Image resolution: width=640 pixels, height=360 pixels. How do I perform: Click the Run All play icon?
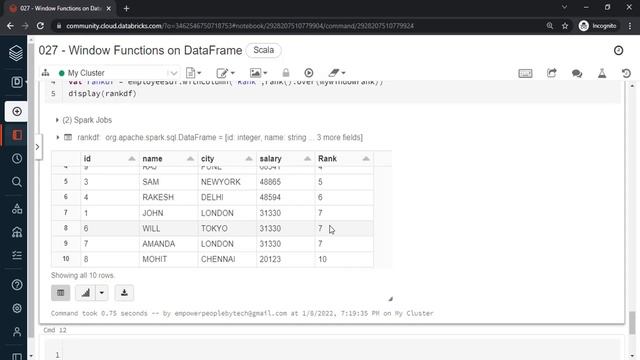309,73
